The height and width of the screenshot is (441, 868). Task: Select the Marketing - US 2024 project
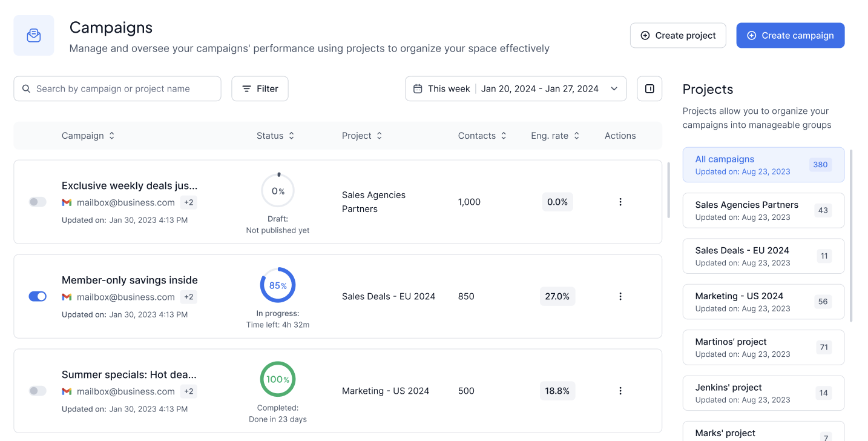763,302
